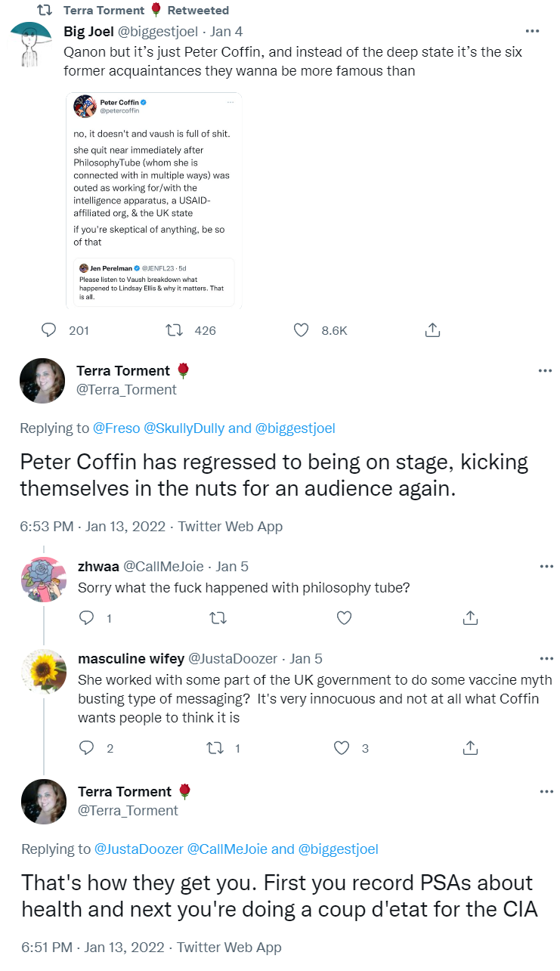
Task: Share Big Joel's tweet
Action: click(x=432, y=330)
